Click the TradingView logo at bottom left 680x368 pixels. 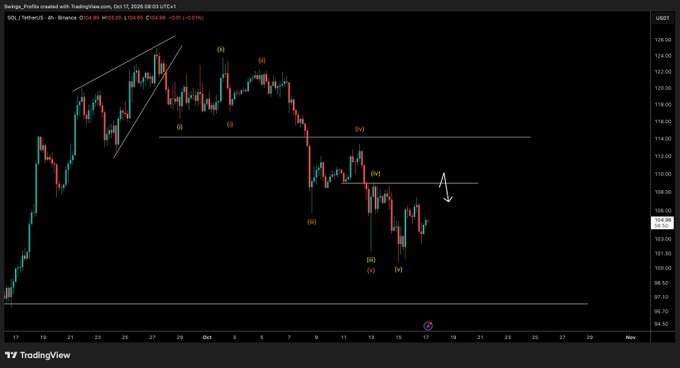click(x=37, y=355)
